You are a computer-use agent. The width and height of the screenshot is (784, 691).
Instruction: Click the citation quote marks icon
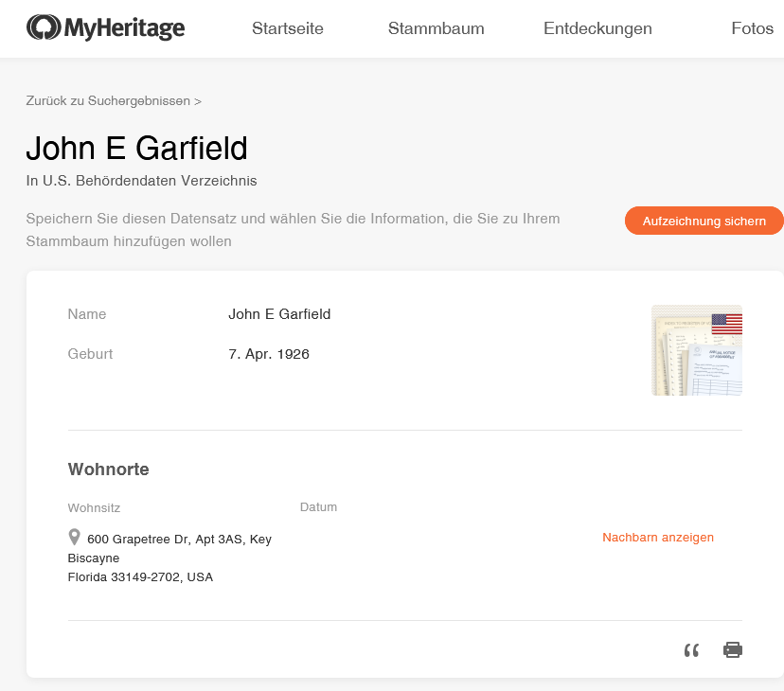pos(691,649)
